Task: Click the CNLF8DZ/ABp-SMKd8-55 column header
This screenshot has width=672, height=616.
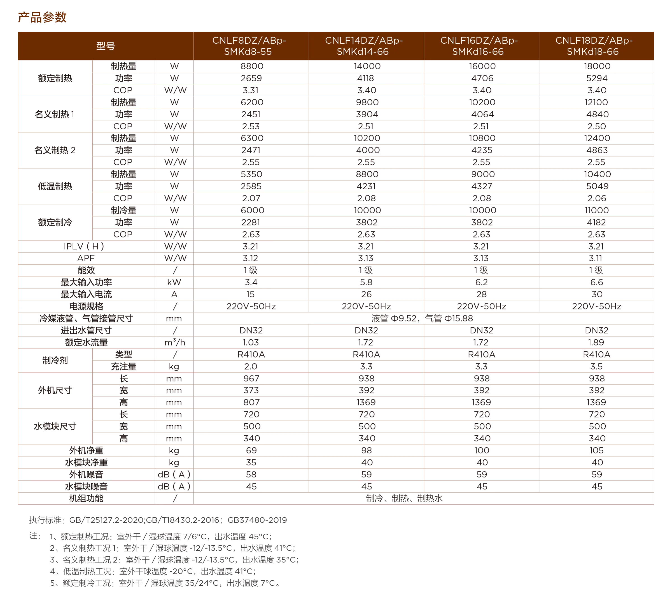Action: tap(249, 46)
